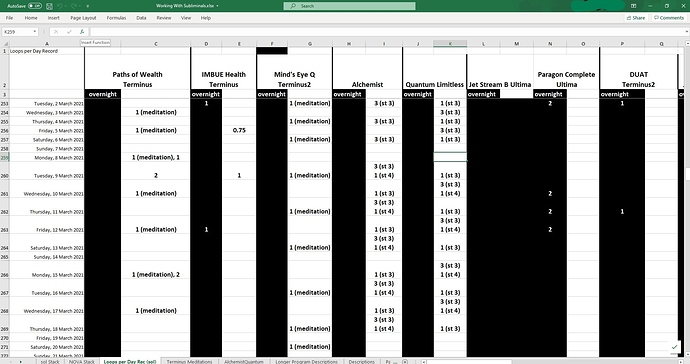Expand the formula bar with the chevron
The width and height of the screenshot is (690, 364).
[686, 32]
